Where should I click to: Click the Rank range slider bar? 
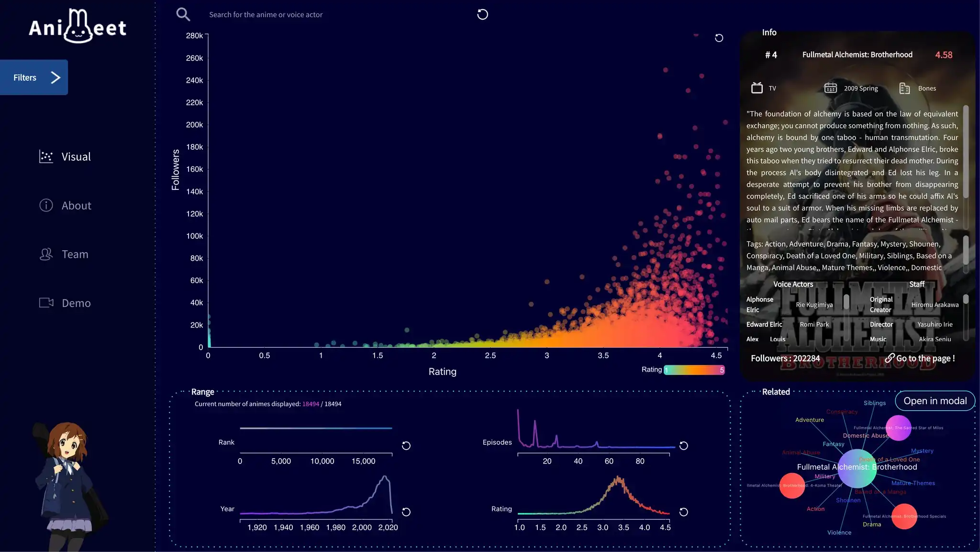316,428
